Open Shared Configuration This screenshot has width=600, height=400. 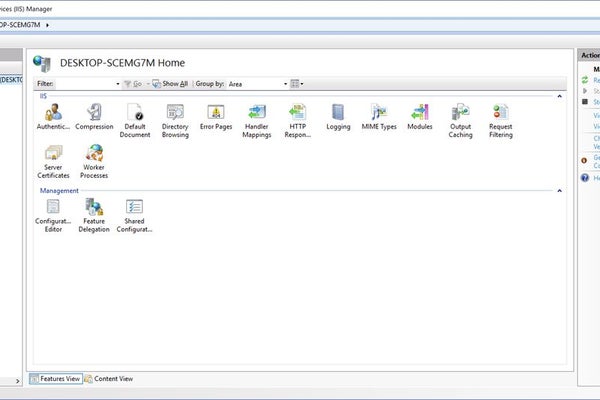[134, 215]
